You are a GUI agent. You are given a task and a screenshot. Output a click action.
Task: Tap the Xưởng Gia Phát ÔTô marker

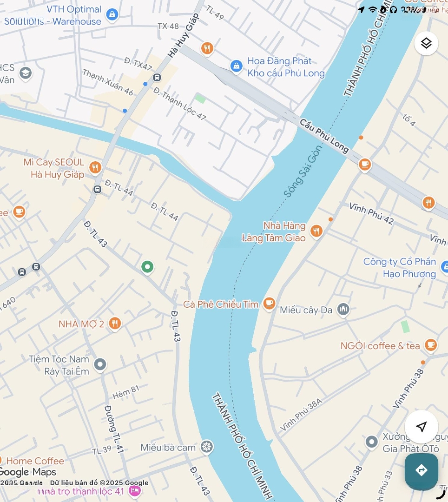(x=371, y=442)
